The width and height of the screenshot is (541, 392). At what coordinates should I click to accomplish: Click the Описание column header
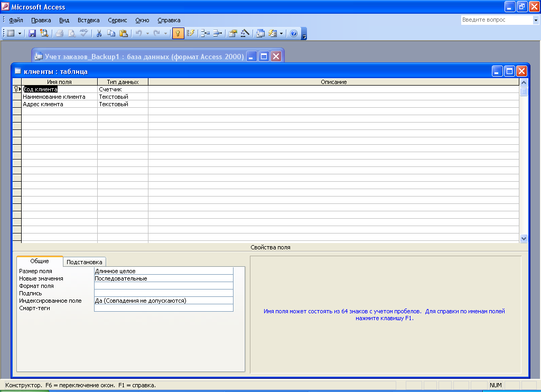pyautogui.click(x=334, y=82)
